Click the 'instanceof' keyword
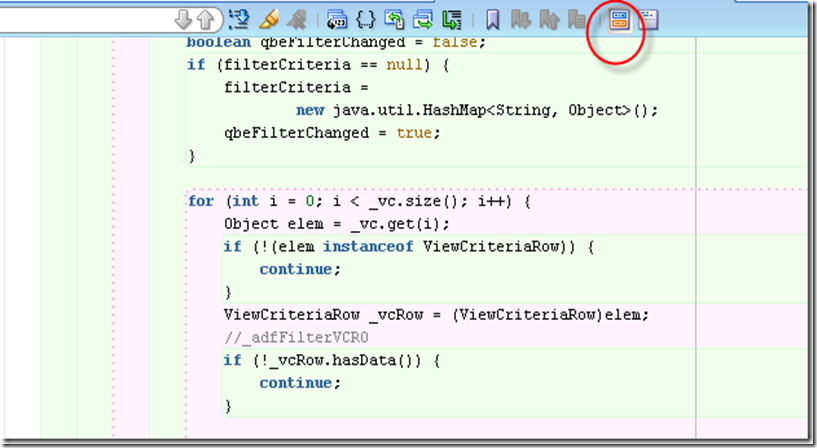 click(x=368, y=246)
